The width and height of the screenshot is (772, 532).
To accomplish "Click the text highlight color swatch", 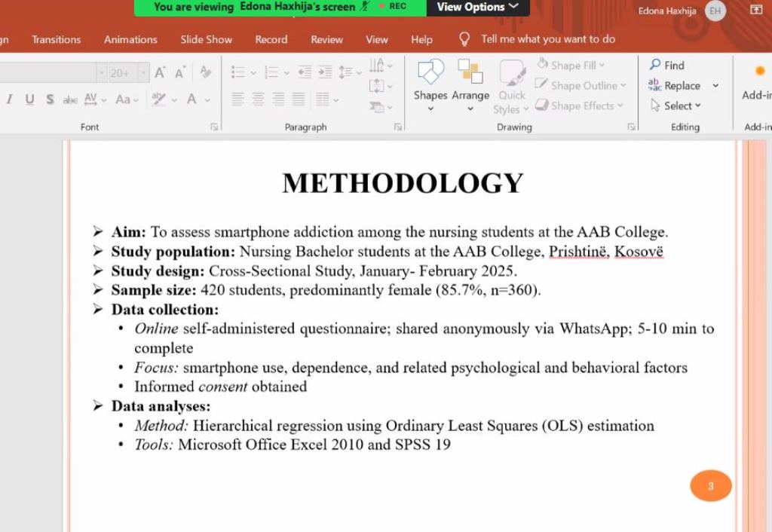I will (158, 99).
